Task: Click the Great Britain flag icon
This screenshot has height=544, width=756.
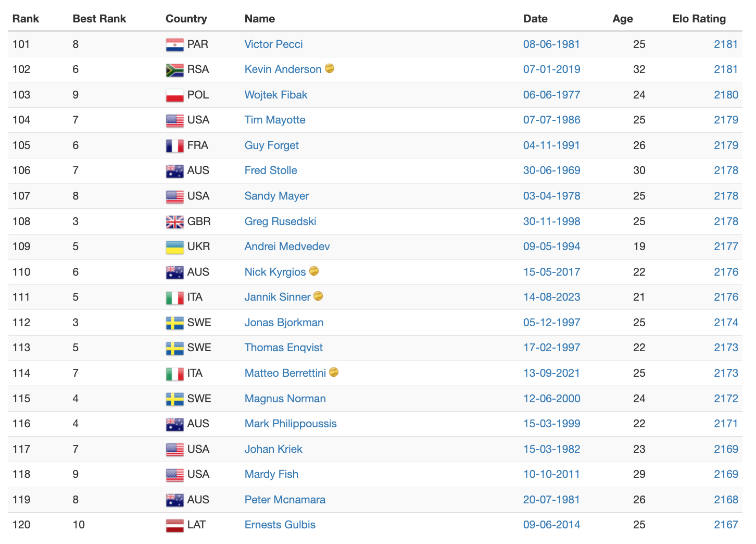Action: pyautogui.click(x=174, y=222)
